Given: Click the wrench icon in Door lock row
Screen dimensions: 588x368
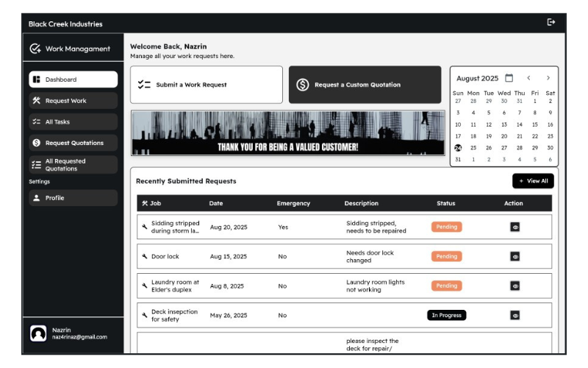Looking at the screenshot, I should [144, 256].
